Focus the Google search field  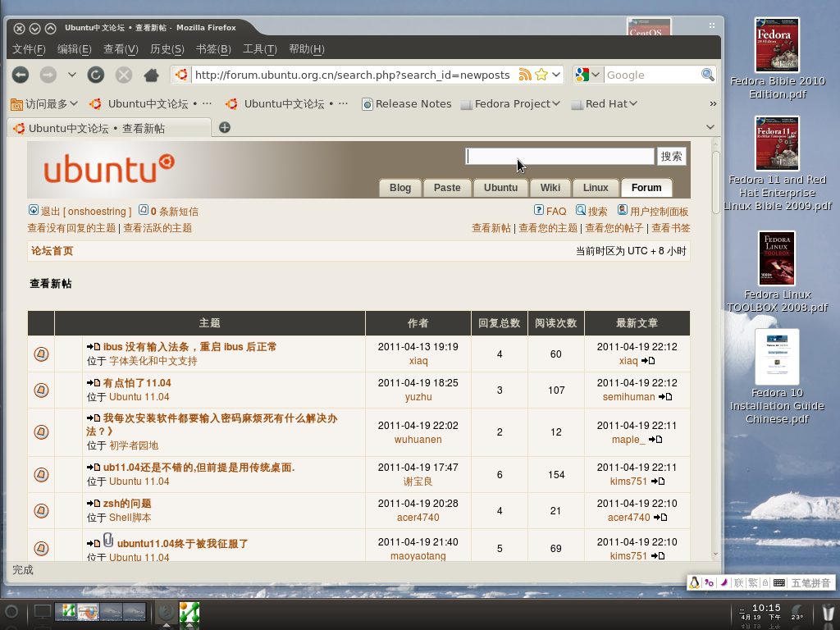point(652,75)
